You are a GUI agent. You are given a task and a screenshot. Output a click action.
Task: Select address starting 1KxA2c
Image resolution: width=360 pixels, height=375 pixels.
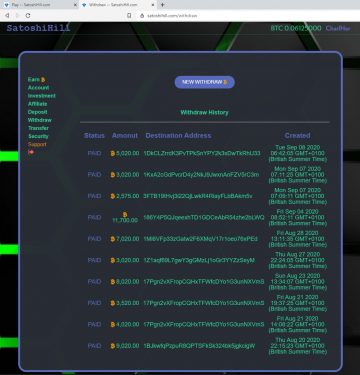[201, 175]
